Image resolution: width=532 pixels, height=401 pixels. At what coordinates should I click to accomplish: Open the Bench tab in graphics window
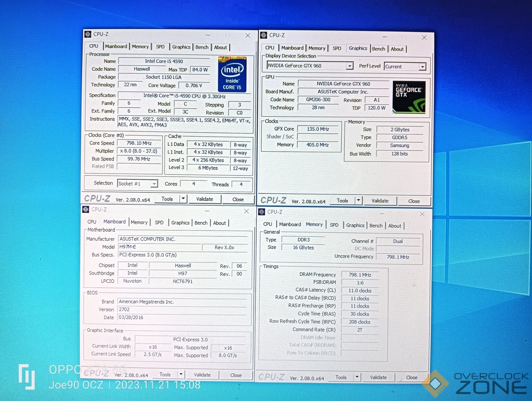click(x=378, y=49)
